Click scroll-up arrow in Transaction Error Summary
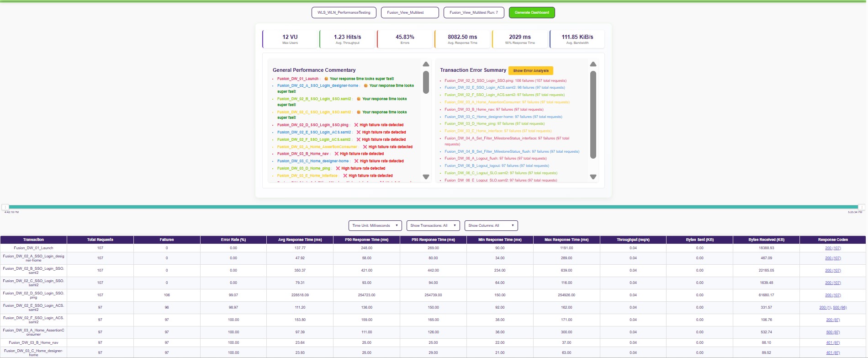Screen dimensions: 868x358 pyautogui.click(x=593, y=64)
